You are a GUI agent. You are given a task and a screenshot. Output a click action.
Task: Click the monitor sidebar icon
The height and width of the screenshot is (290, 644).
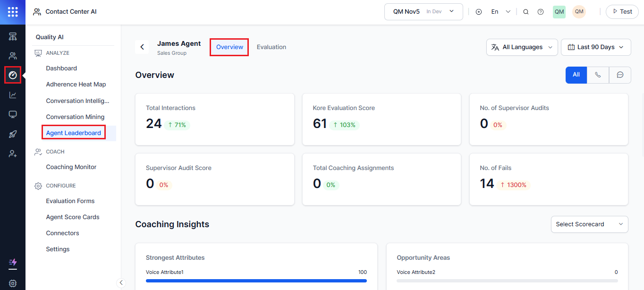coord(13,115)
